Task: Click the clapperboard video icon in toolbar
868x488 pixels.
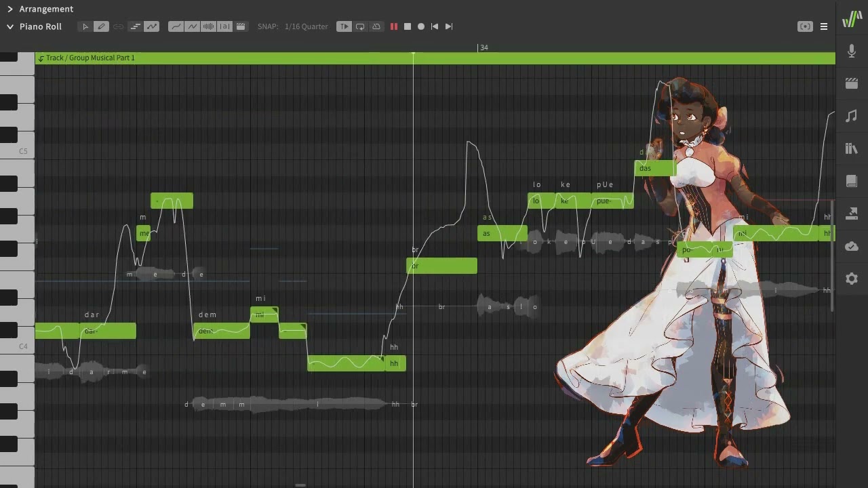Action: (241, 26)
